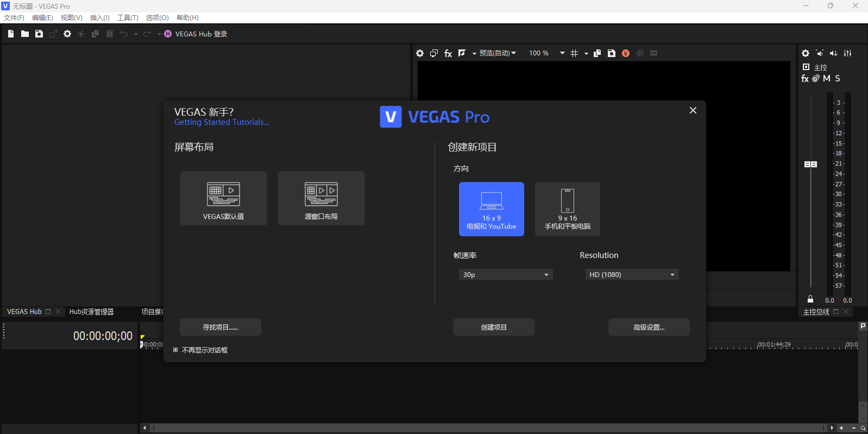Screen dimensions: 868x434
Task: Solo the master bus with S
Action: tap(838, 79)
